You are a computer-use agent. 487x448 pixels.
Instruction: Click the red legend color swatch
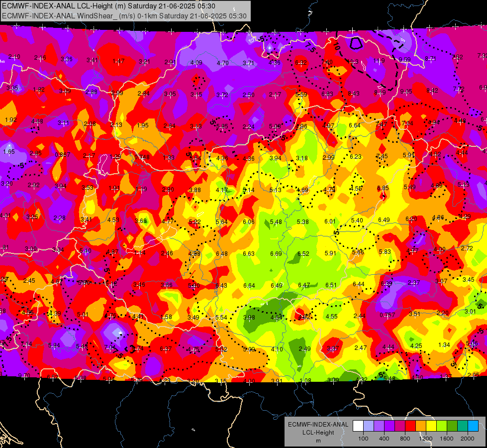410,426
